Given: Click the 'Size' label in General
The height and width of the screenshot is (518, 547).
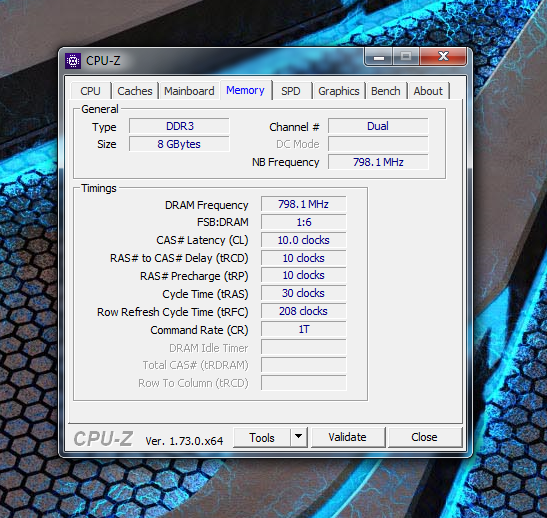Looking at the screenshot, I should coord(107,144).
